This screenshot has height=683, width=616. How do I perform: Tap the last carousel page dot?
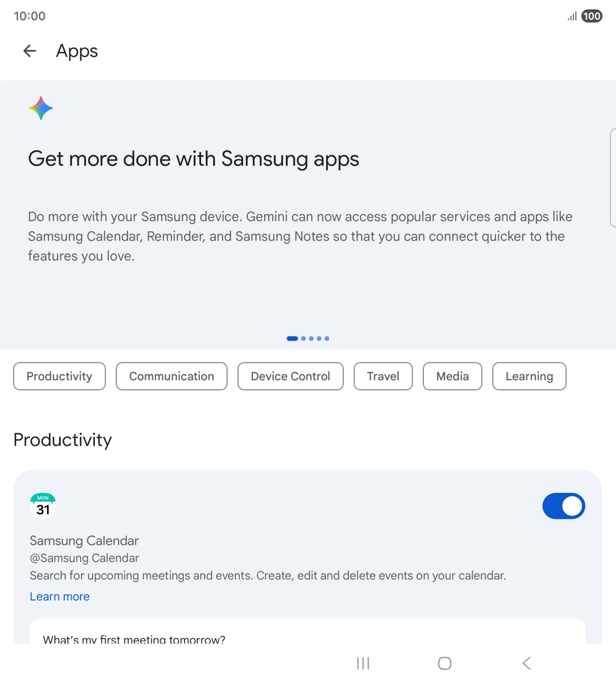tap(327, 338)
